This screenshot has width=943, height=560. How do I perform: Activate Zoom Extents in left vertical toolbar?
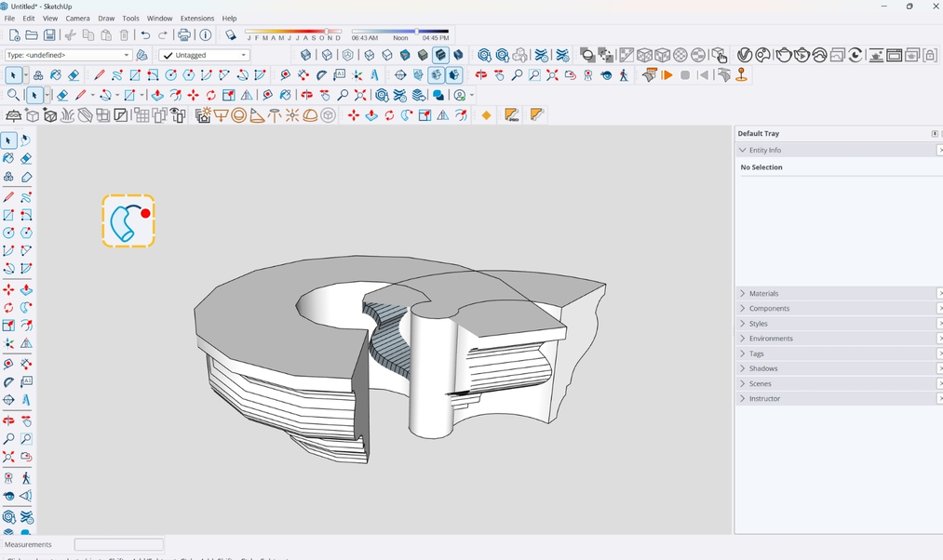pos(8,457)
